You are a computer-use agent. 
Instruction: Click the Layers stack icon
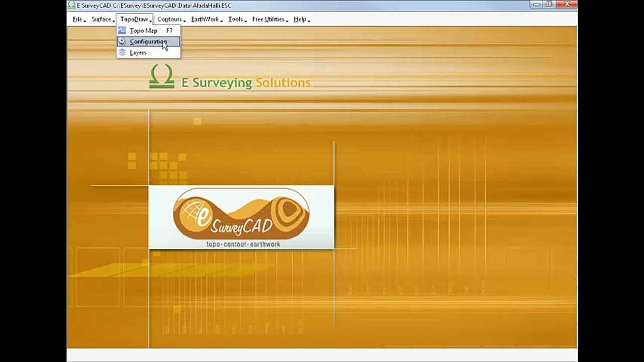[x=122, y=53]
